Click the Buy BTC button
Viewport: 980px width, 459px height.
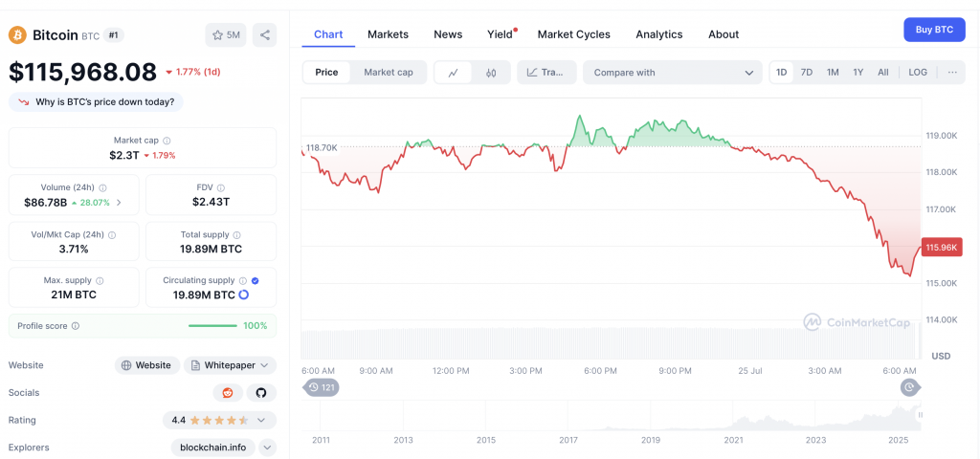(934, 30)
